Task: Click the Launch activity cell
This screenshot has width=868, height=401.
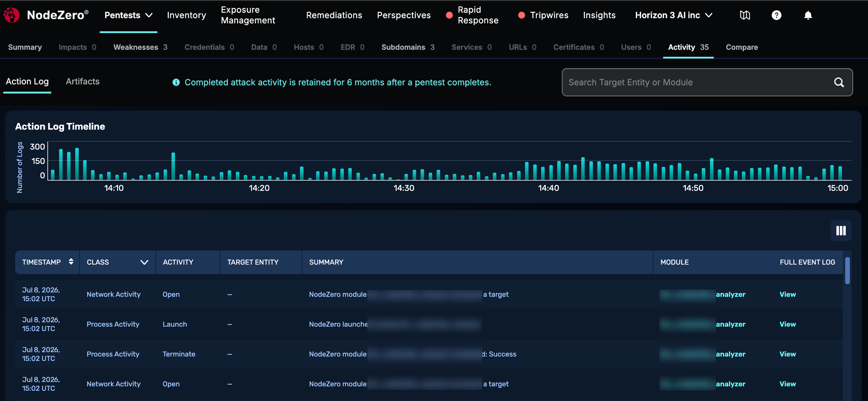Action: click(x=174, y=324)
